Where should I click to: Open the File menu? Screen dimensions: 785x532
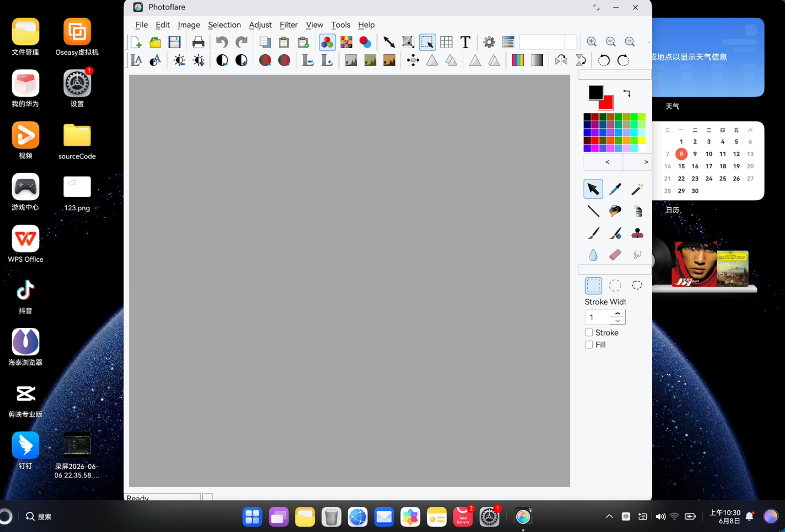pyautogui.click(x=141, y=25)
